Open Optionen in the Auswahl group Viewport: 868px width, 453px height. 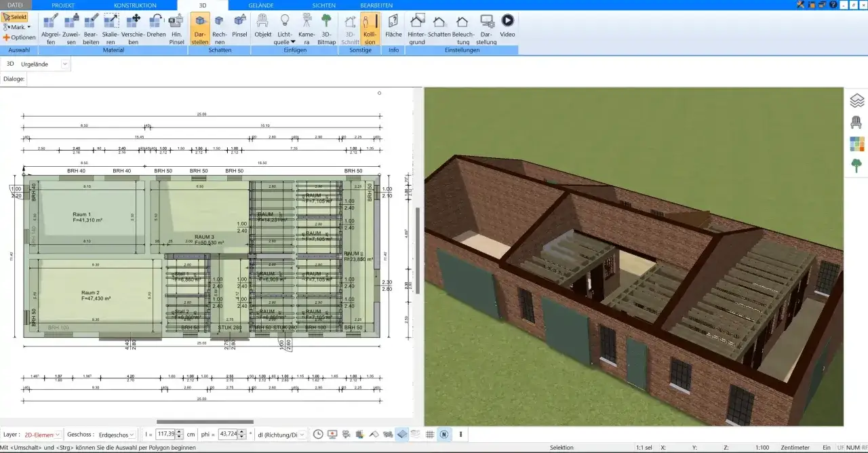point(19,37)
